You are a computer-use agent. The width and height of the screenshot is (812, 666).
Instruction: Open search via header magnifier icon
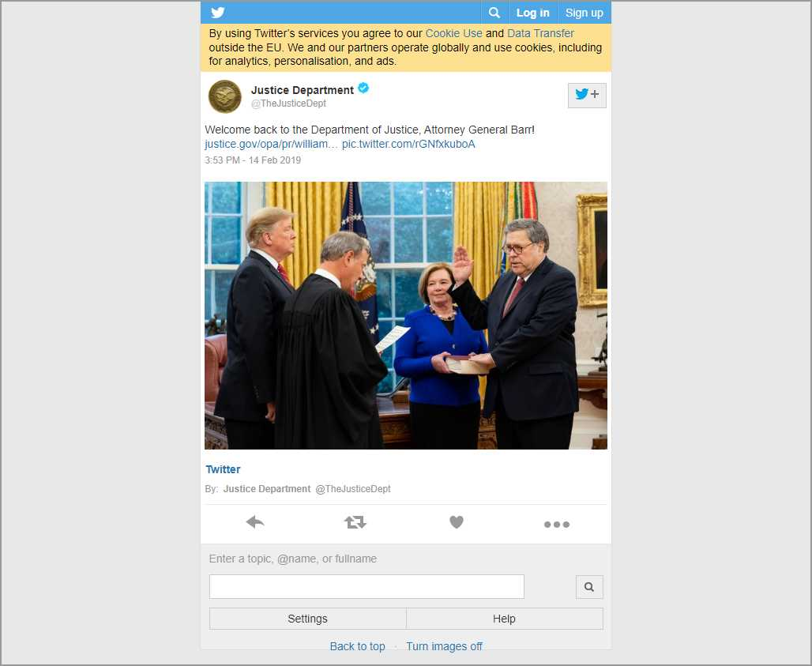[494, 13]
